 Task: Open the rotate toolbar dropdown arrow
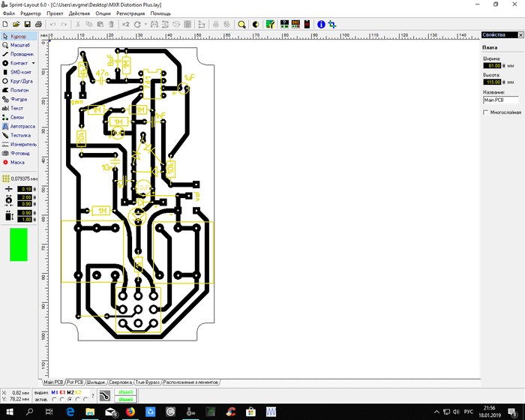[x=145, y=24]
